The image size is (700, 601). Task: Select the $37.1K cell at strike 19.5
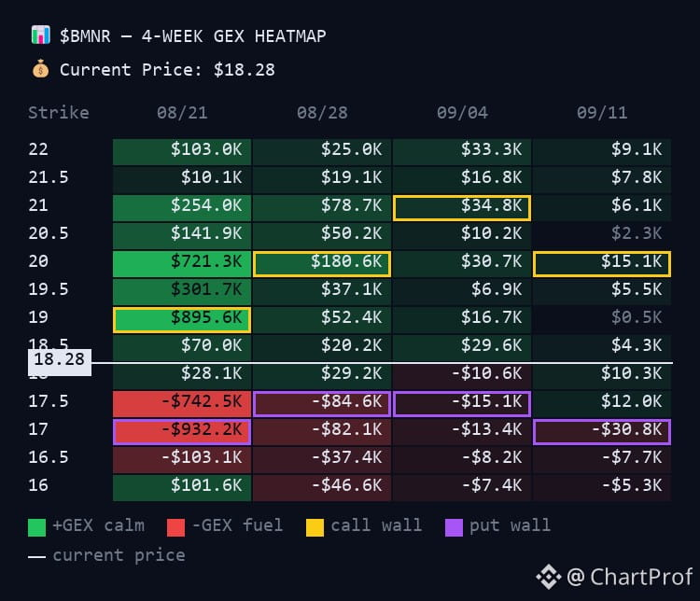coord(322,292)
